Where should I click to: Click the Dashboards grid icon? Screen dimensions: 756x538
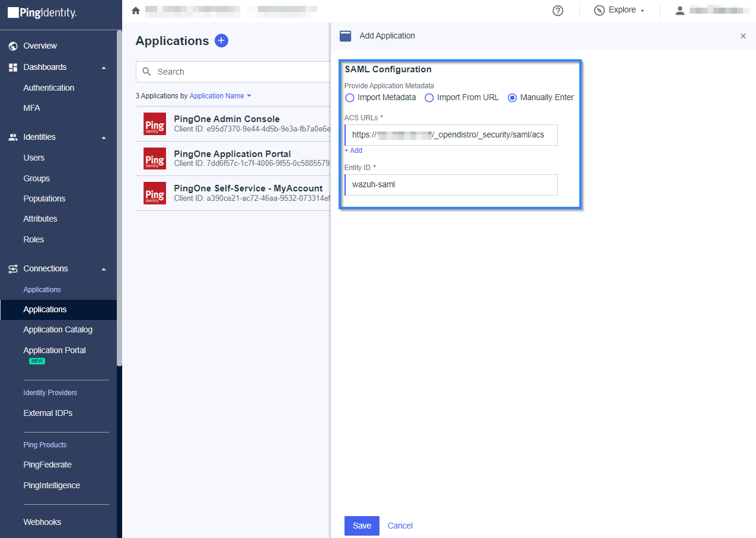point(12,67)
